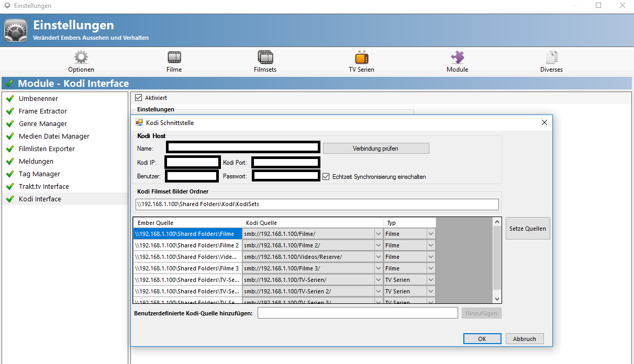Click the large Einstellungen gear icon in the header
634x364 pixels.
[16, 30]
